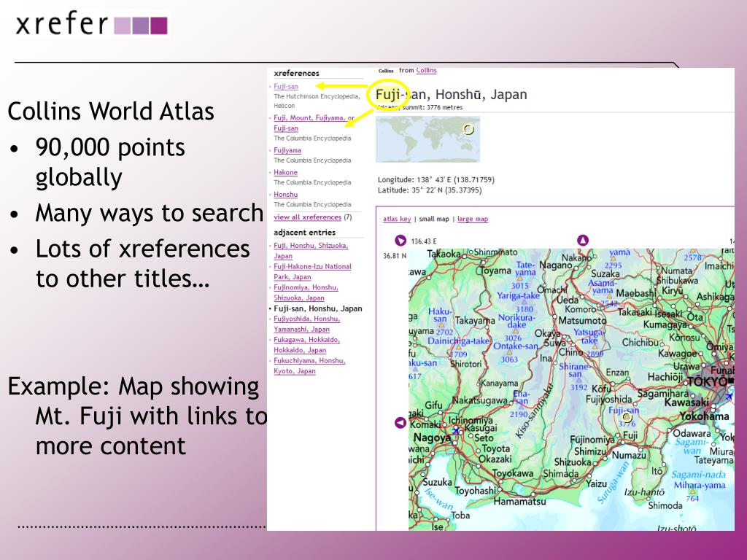
Task: Open the Fujiyama xreference link
Action: point(287,150)
